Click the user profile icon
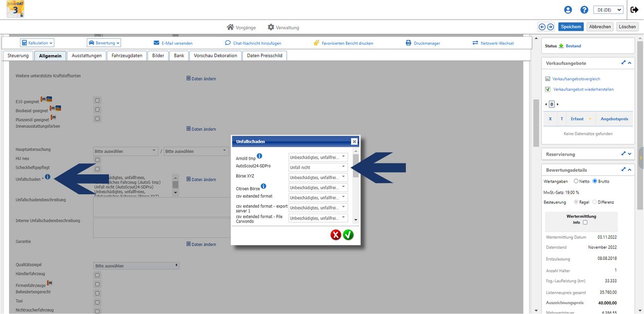 click(568, 9)
